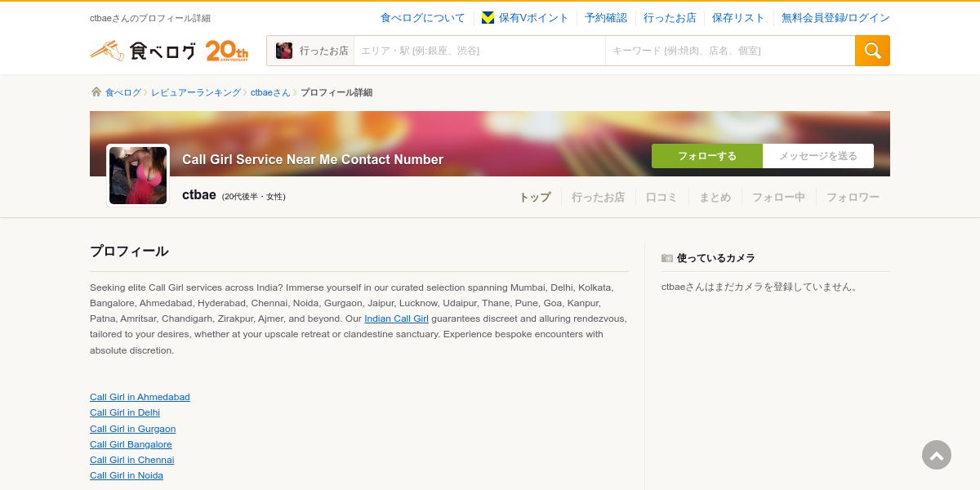Click the home icon in breadcrumb
Viewport: 980px width, 490px height.
[96, 92]
